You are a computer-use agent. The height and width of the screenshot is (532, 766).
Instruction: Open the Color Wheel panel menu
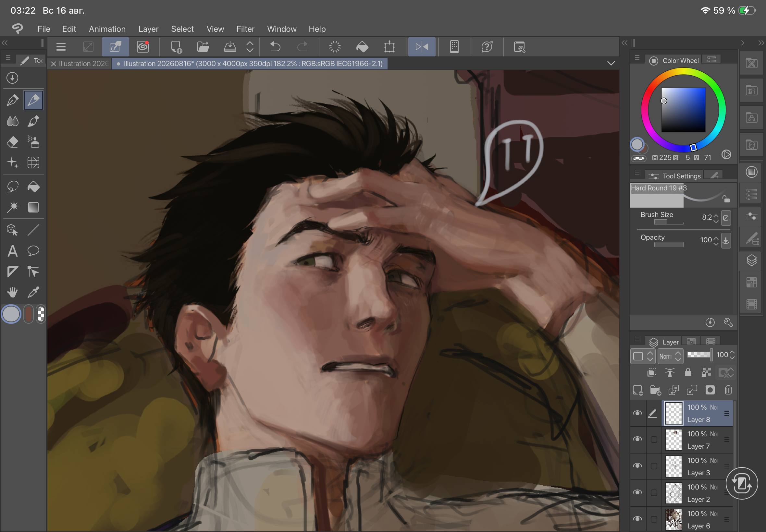[x=637, y=58]
